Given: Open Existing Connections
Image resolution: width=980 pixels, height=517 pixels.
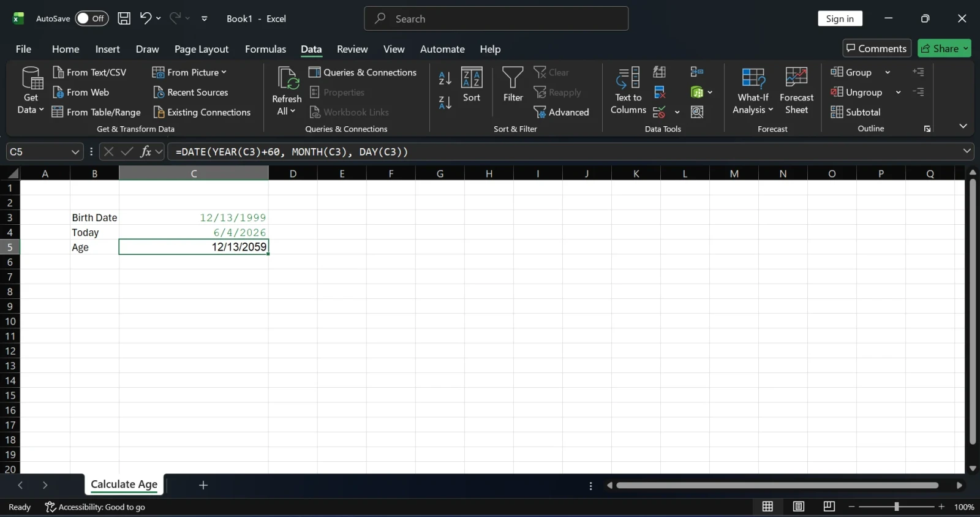Looking at the screenshot, I should coord(202,112).
